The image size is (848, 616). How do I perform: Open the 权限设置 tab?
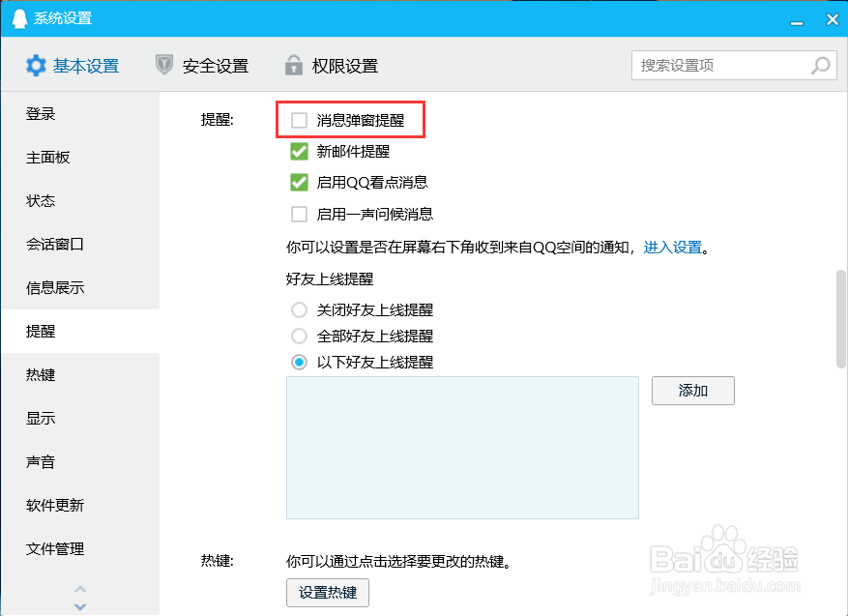(x=332, y=66)
